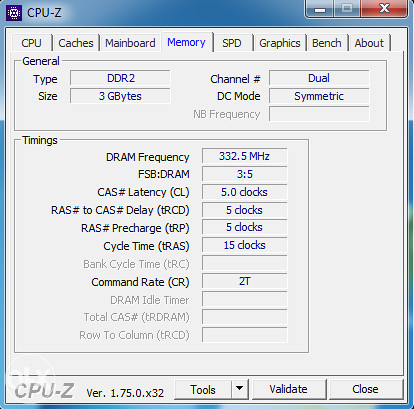Select the DDR2 memory type value
The image size is (414, 409).
(120, 78)
